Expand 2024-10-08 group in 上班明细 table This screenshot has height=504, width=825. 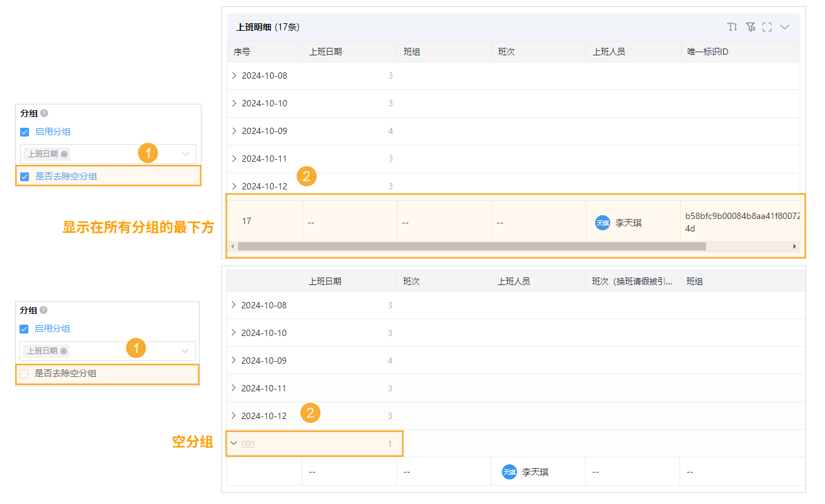[234, 76]
